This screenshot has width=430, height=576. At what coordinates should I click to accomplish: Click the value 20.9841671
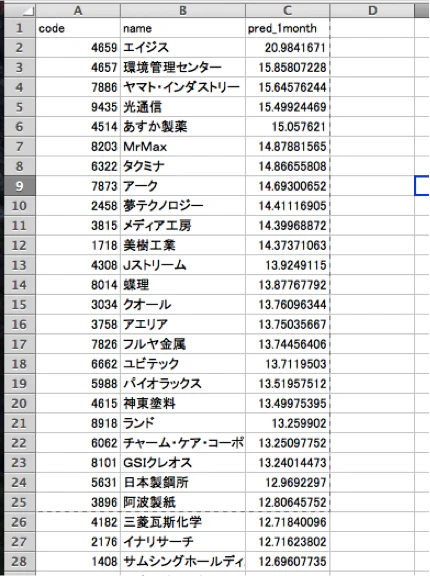pyautogui.click(x=288, y=47)
